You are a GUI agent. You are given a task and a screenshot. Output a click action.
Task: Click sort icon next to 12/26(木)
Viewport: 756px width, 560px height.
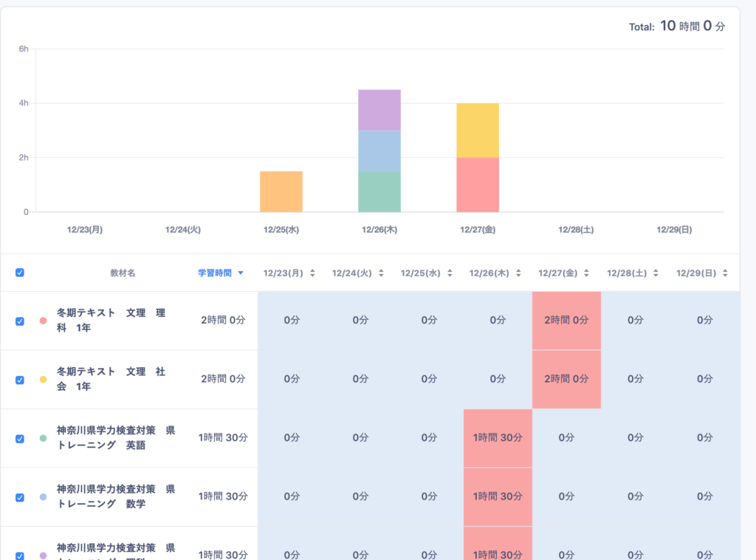519,273
